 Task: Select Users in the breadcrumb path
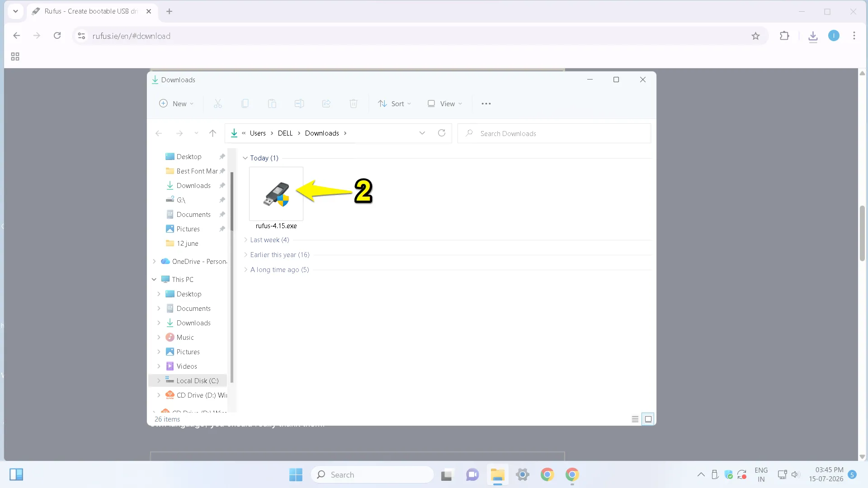pyautogui.click(x=258, y=133)
